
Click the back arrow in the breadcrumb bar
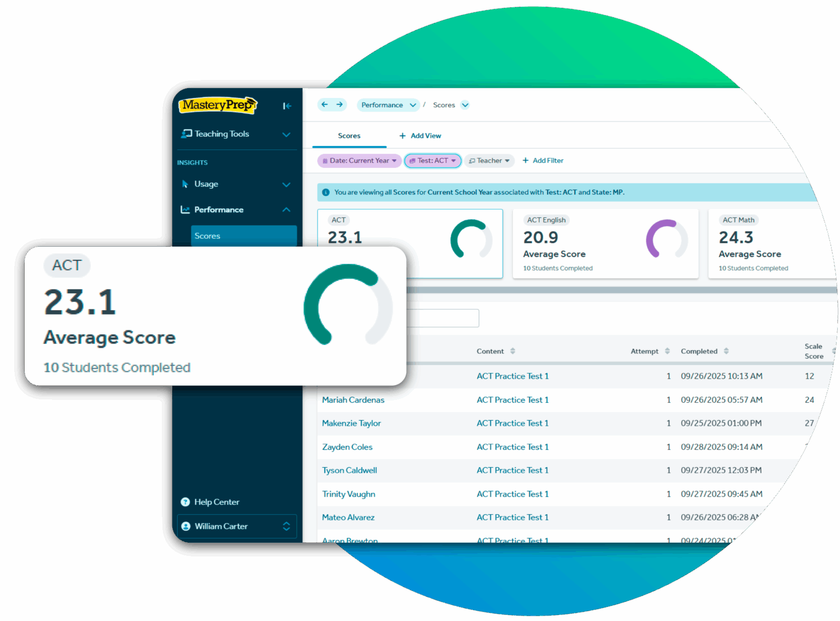325,105
